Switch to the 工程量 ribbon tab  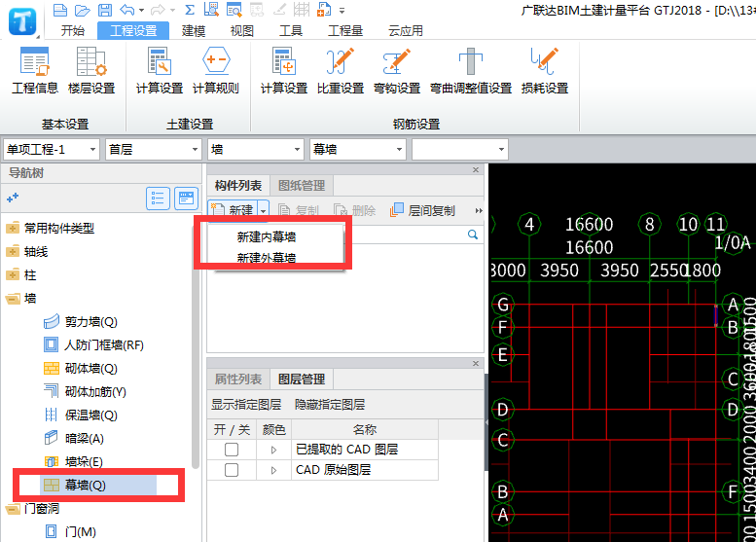(x=345, y=31)
